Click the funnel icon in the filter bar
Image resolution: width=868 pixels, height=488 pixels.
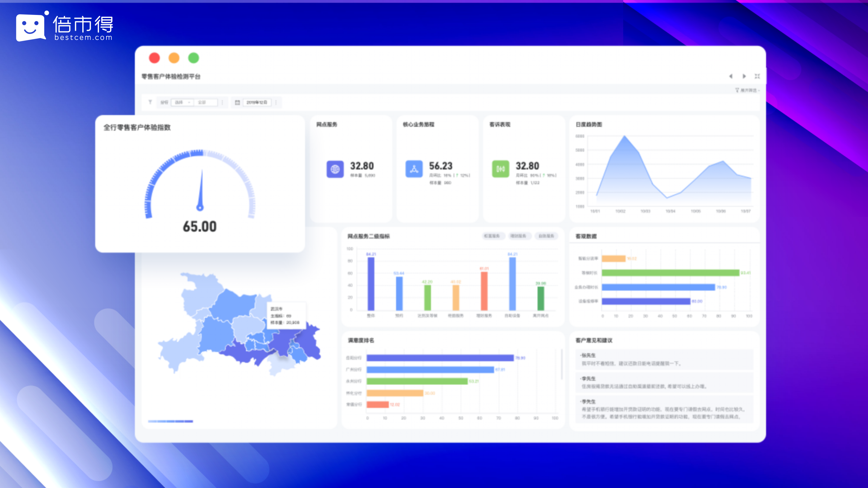[x=150, y=102]
